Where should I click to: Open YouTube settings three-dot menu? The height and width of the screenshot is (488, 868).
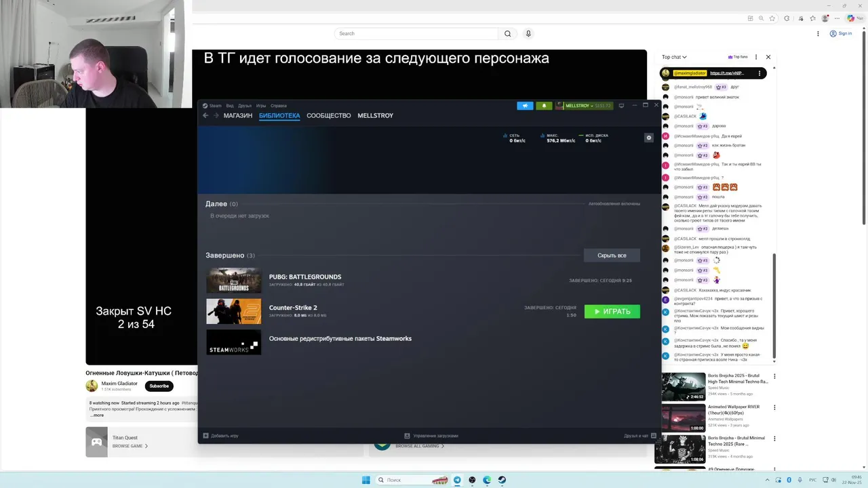tap(817, 33)
